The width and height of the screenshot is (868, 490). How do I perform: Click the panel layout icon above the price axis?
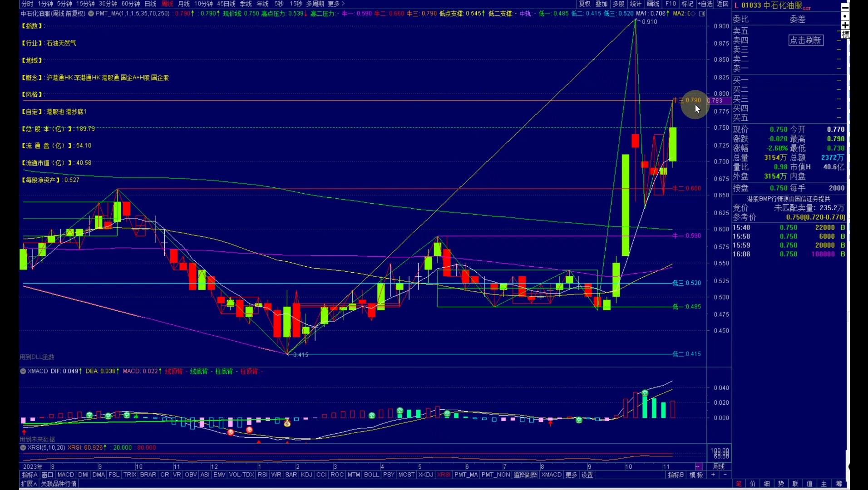point(702,14)
